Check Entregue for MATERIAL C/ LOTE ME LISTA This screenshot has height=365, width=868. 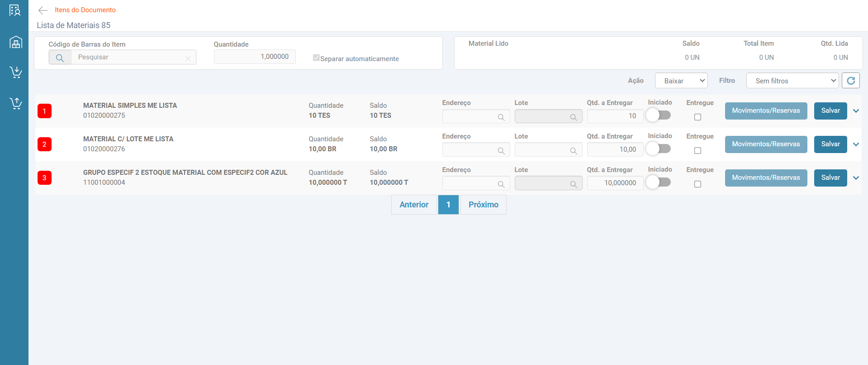click(x=697, y=150)
